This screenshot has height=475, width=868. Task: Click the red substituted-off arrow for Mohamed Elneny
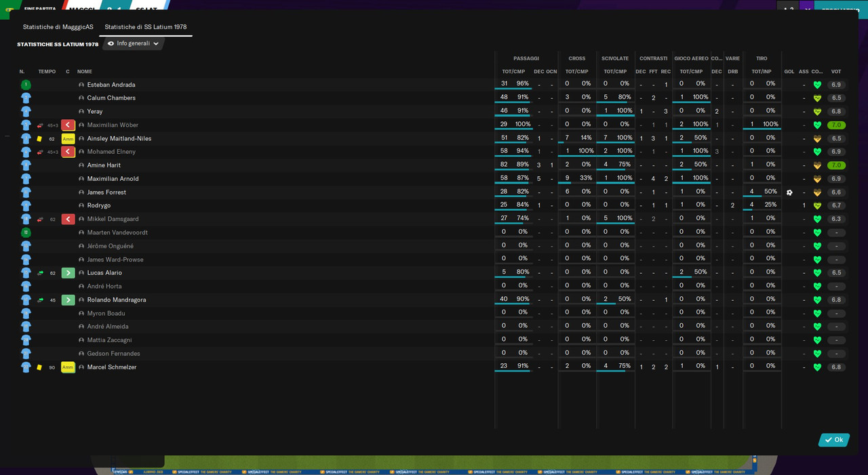[68, 152]
